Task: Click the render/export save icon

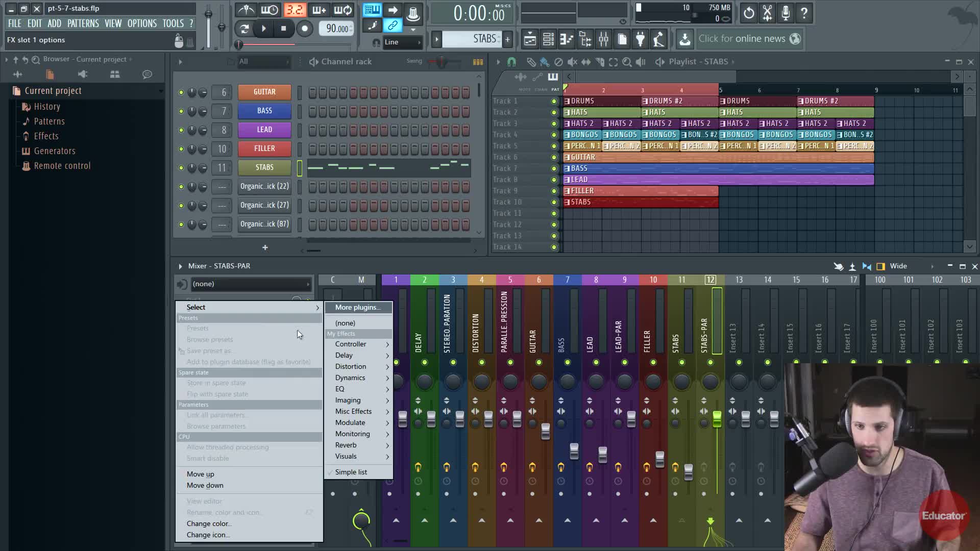Action: [x=684, y=39]
